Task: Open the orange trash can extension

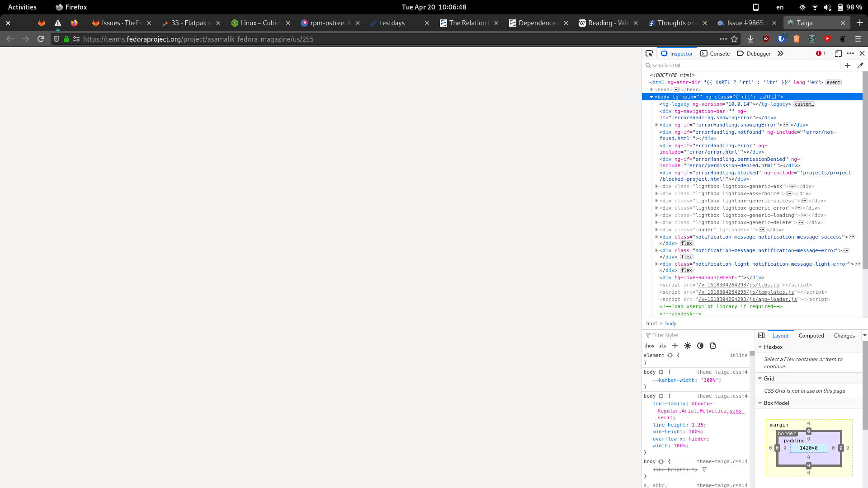Action: [x=797, y=39]
